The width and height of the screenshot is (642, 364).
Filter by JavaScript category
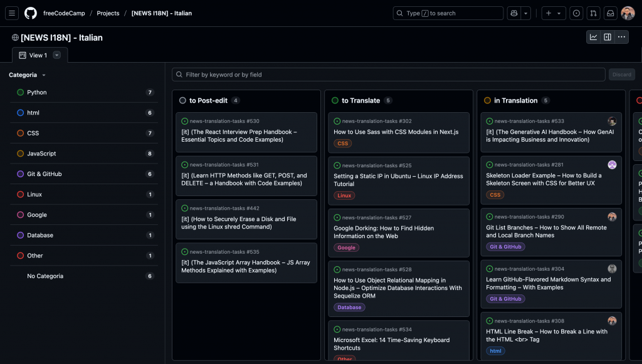[x=84, y=153]
